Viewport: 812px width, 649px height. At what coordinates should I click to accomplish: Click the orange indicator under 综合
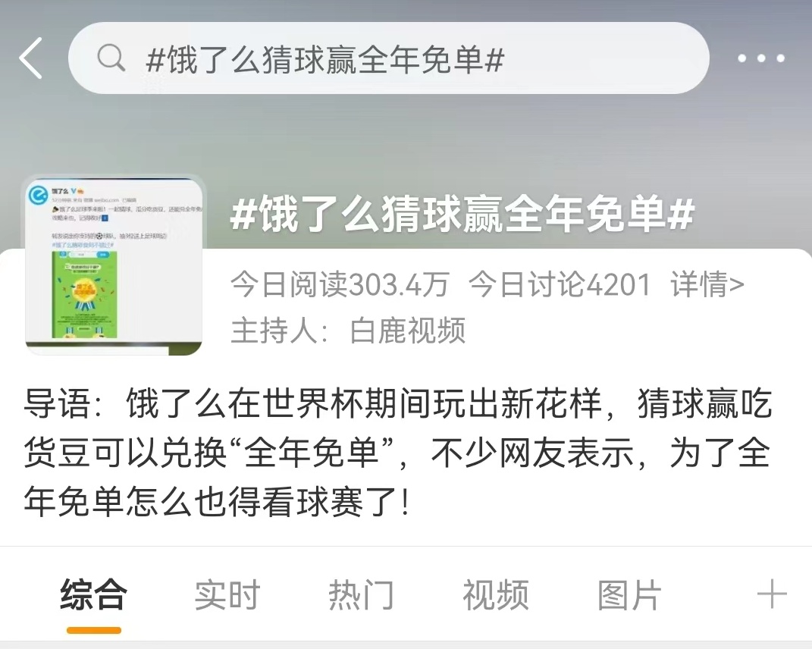point(94,630)
